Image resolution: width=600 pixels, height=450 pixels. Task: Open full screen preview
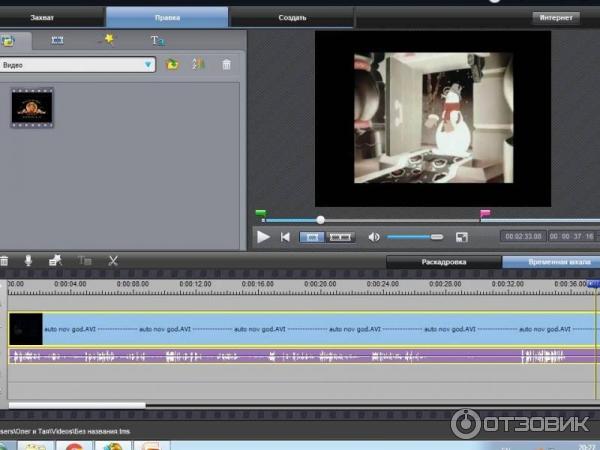point(462,237)
